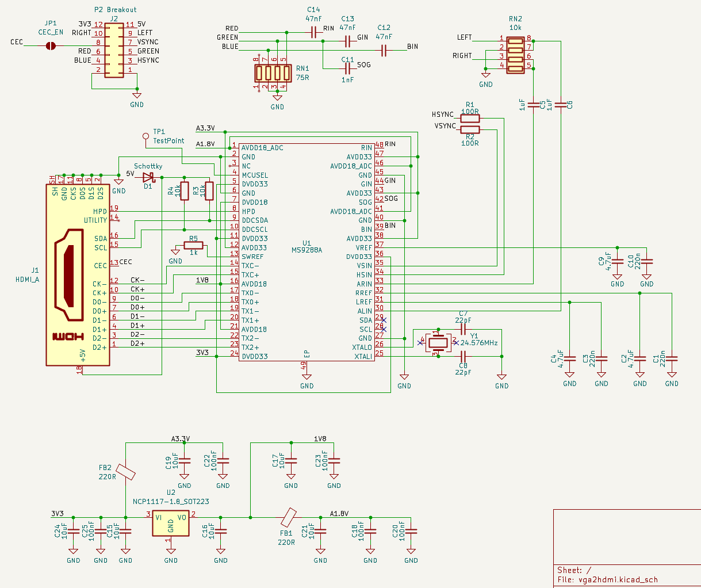Select capacitor C14 on the RED line
701x588 pixels.
[x=313, y=32]
